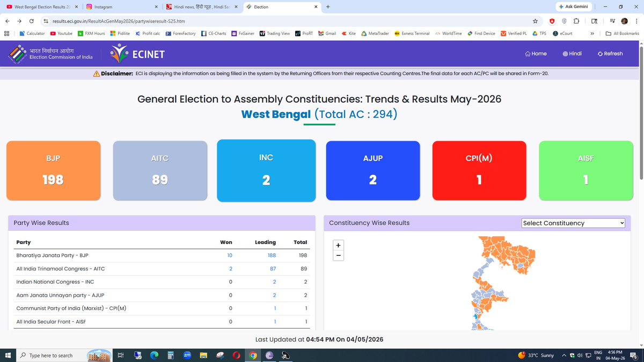Close the Instagram tab
Viewport: 644px width, 362px height.
tap(156, 7)
